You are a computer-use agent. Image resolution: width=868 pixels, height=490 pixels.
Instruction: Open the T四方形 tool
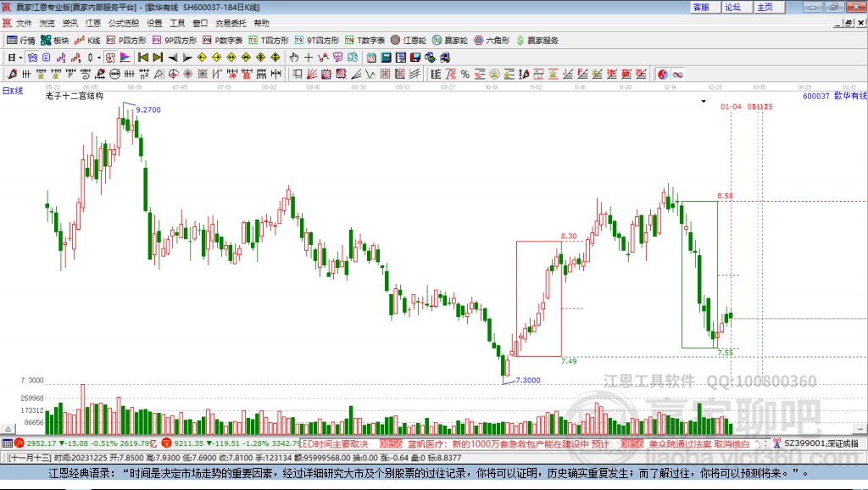[269, 41]
